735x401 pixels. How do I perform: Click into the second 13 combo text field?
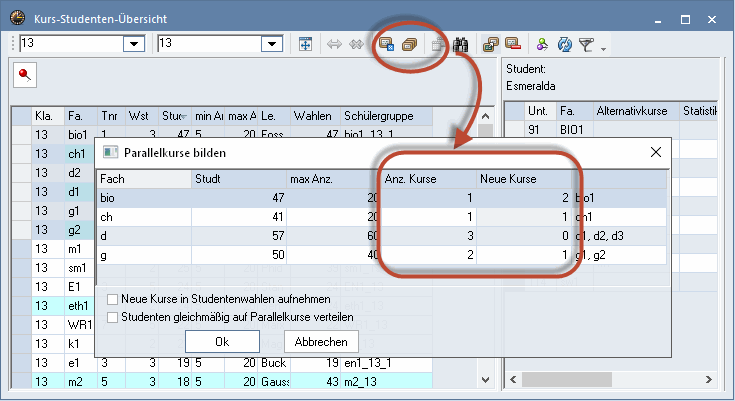(209, 44)
